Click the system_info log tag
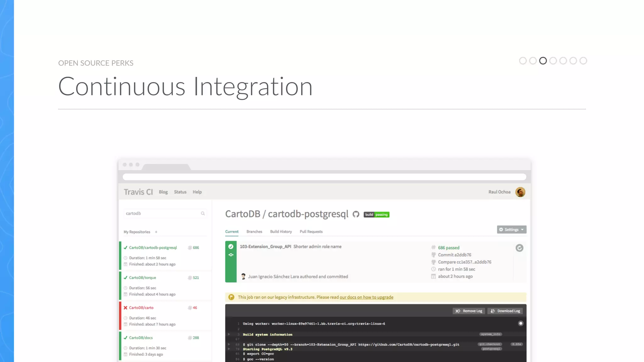The height and width of the screenshot is (362, 644). pyautogui.click(x=491, y=334)
